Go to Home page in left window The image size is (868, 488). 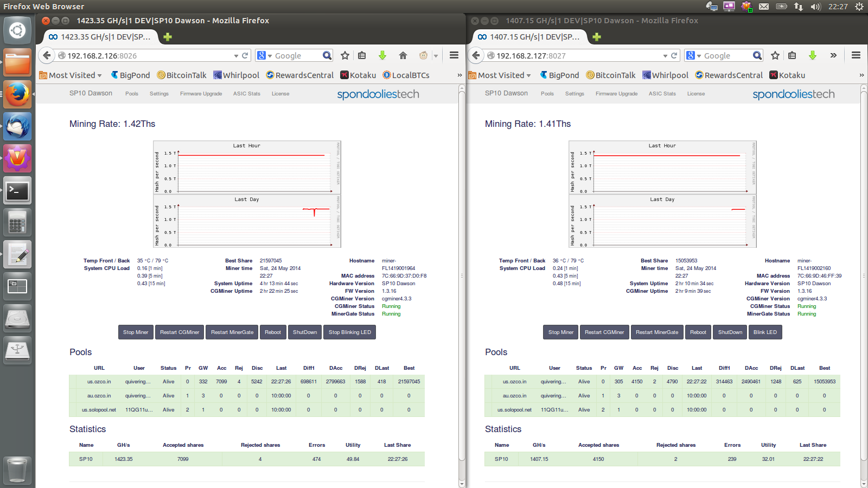pos(403,55)
